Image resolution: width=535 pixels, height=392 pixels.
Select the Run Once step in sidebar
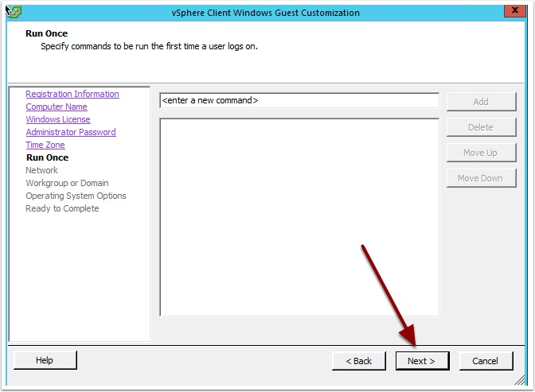[48, 157]
